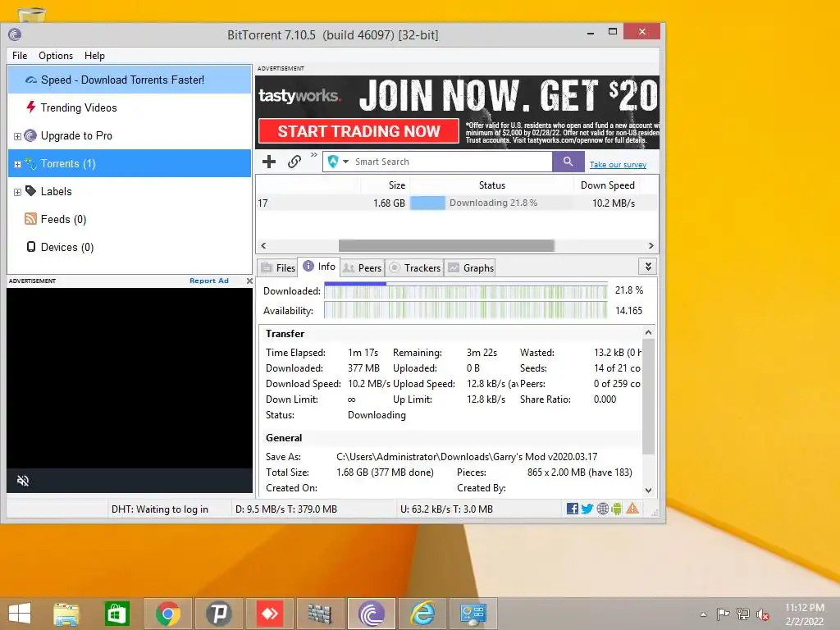Viewport: 840px width, 630px height.
Task: Click the muted volume tray icon
Action: pos(763,614)
